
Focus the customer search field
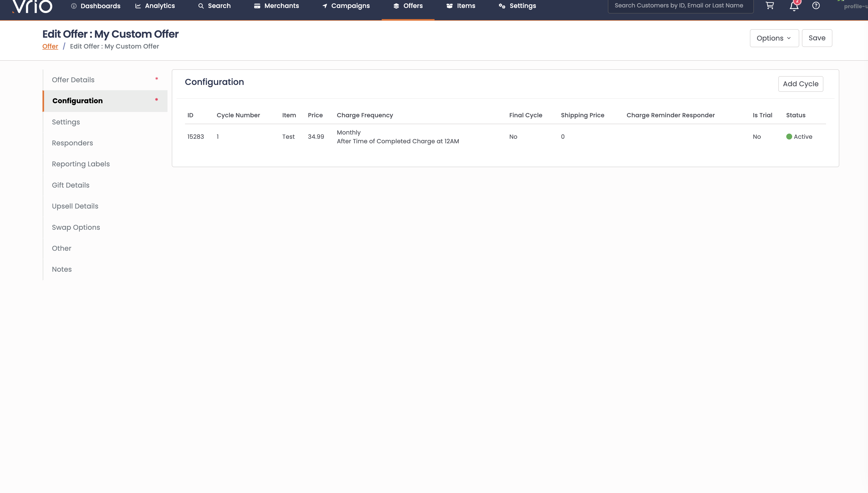pyautogui.click(x=681, y=6)
